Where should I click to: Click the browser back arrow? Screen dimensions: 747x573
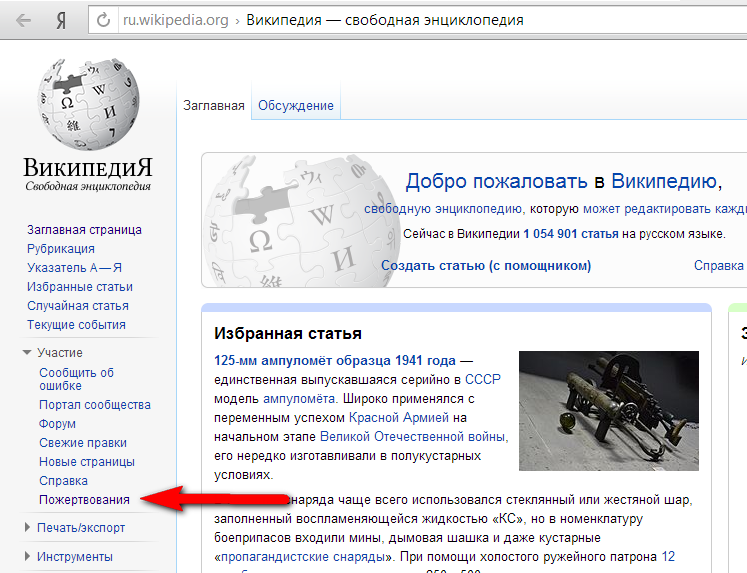click(x=23, y=20)
